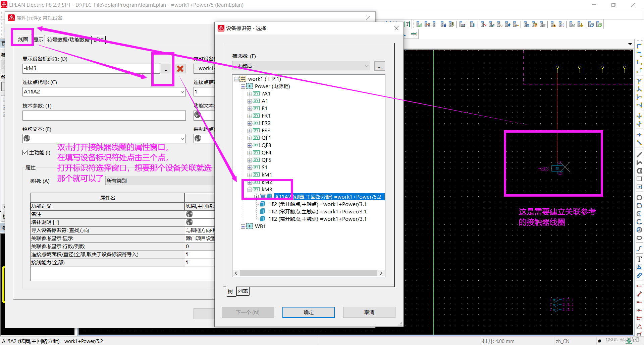Select the line drawing tool
This screenshot has height=345, width=644.
(639, 154)
